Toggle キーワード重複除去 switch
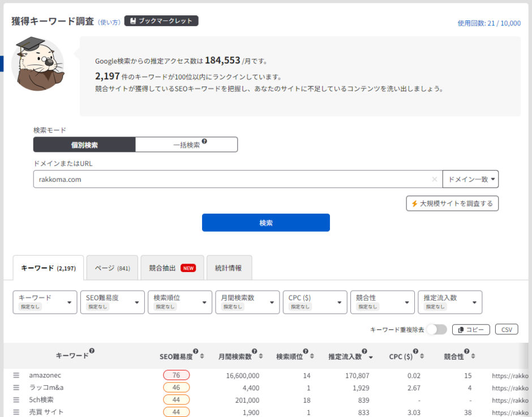 436,330
